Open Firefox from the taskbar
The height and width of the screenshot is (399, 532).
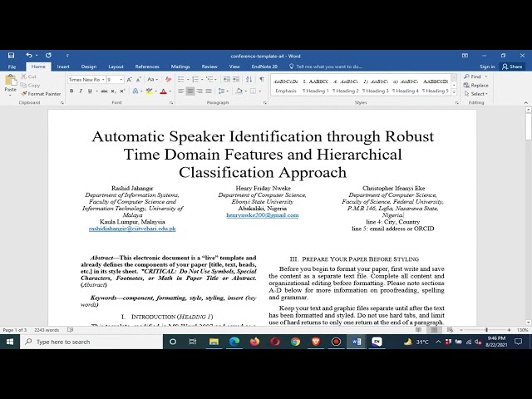(254, 342)
